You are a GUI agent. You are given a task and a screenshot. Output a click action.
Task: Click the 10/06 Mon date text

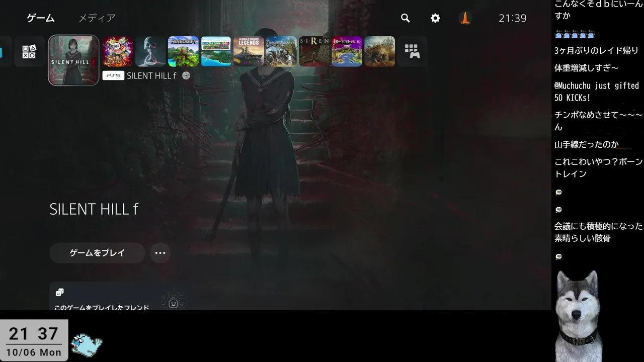tap(33, 352)
